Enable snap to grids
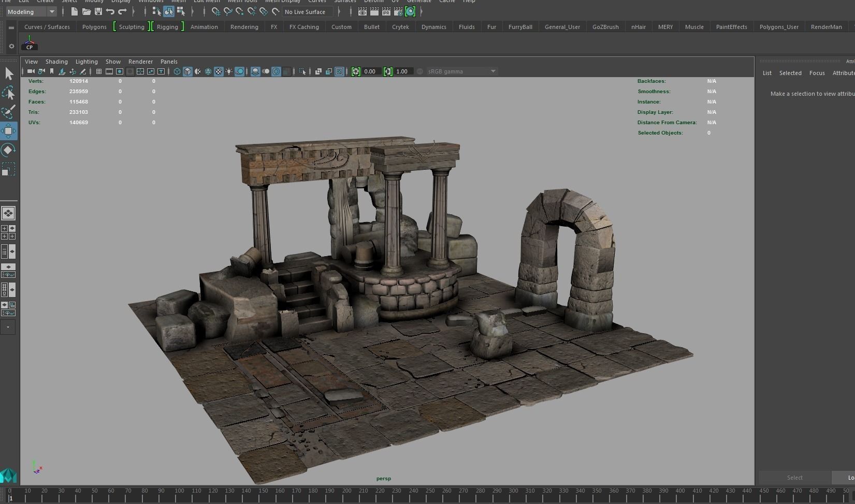This screenshot has height=504, width=855. click(x=216, y=11)
